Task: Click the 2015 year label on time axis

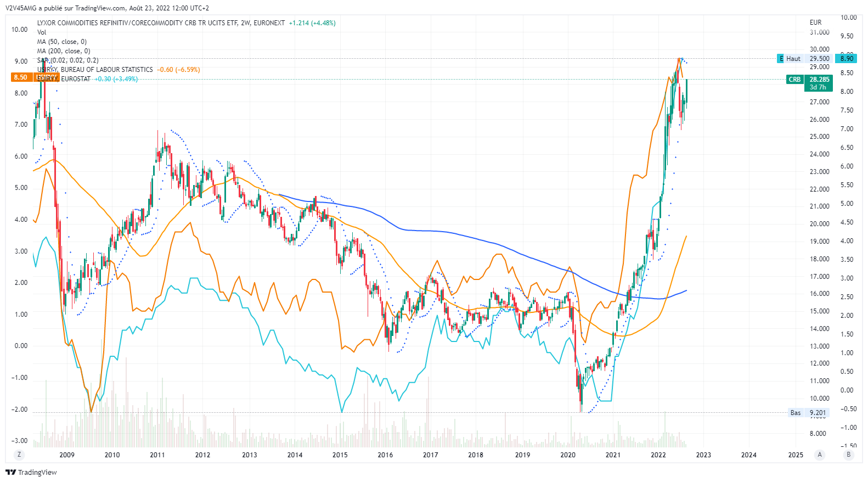Action: coord(340,455)
